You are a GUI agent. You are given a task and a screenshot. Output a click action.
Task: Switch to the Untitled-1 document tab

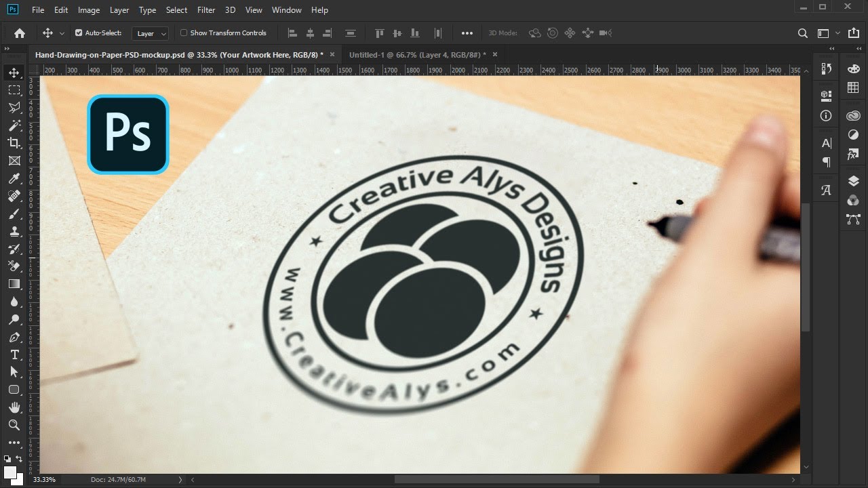418,54
